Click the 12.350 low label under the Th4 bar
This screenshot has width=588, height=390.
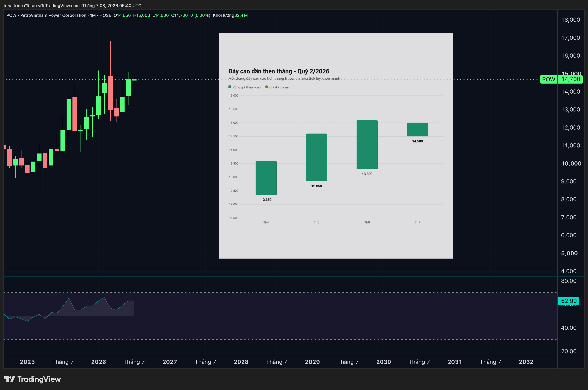coord(266,200)
